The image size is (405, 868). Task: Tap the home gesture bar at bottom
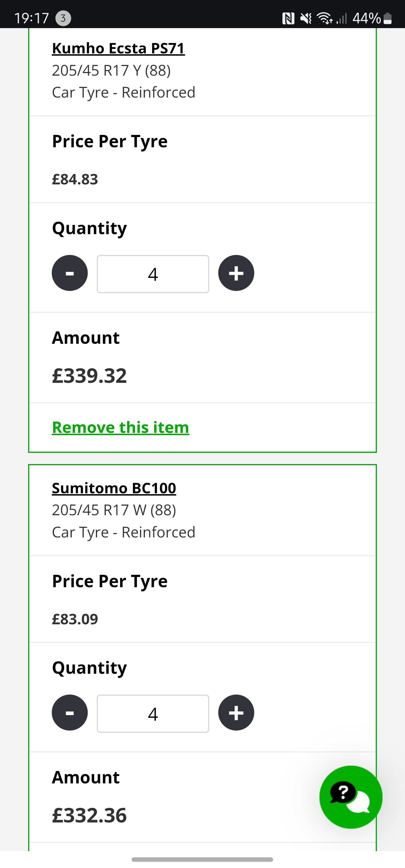pos(202,859)
